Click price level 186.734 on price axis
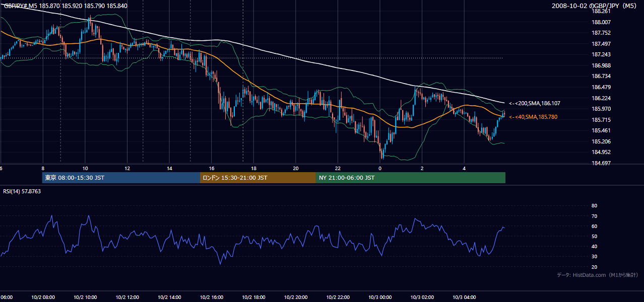Image resolution: width=644 pixels, height=302 pixels. pyautogui.click(x=601, y=76)
